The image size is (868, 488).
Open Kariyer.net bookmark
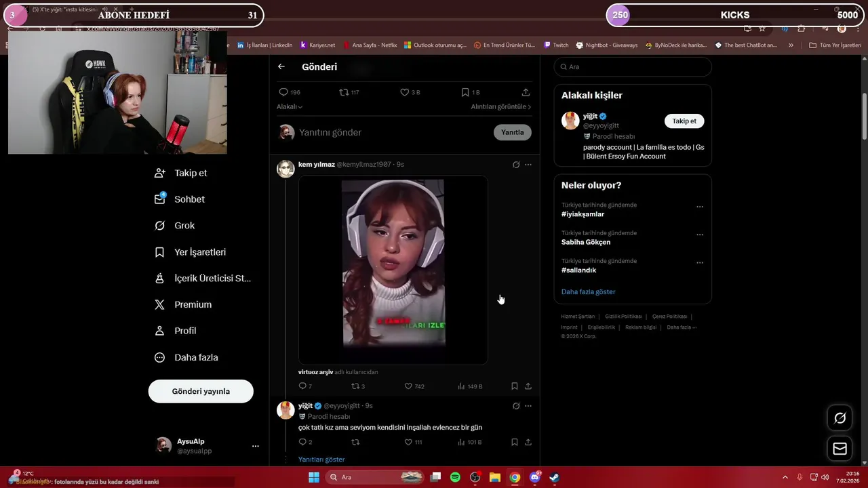[317, 45]
